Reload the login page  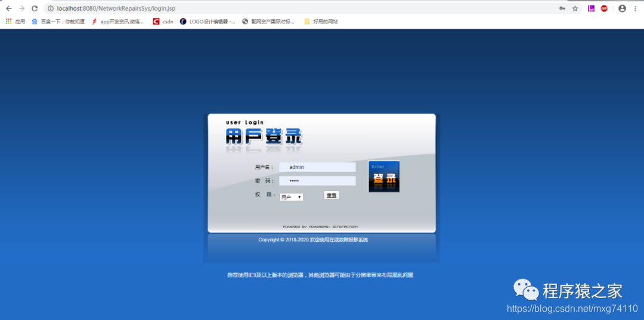pyautogui.click(x=35, y=8)
